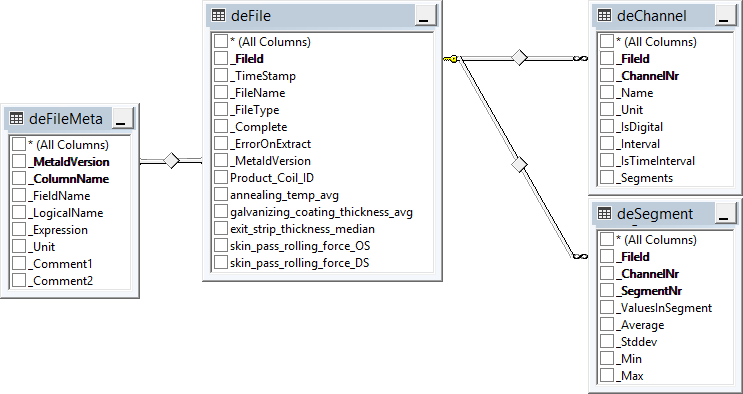Enable the annealing_temp_avg column checkbox
This screenshot has width=743, height=394.
[221, 195]
